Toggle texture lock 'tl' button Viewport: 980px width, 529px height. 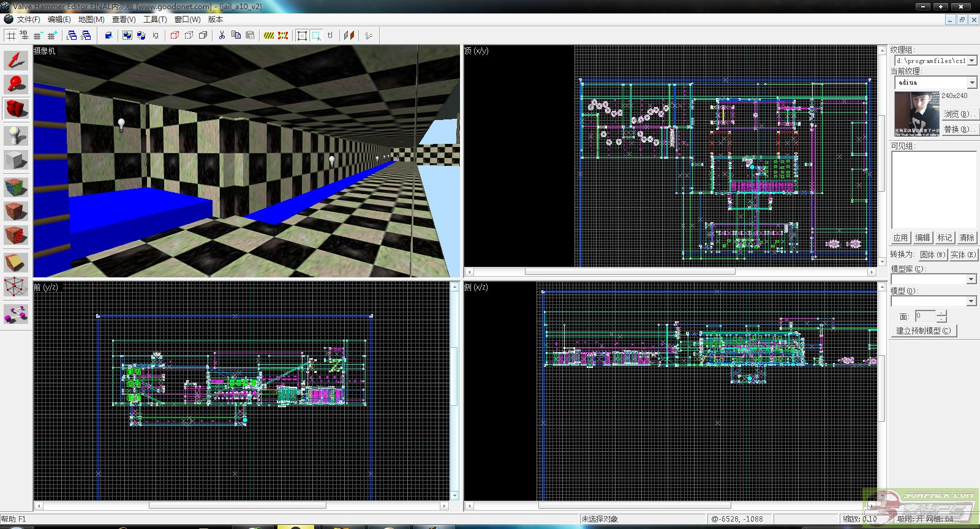click(330, 36)
